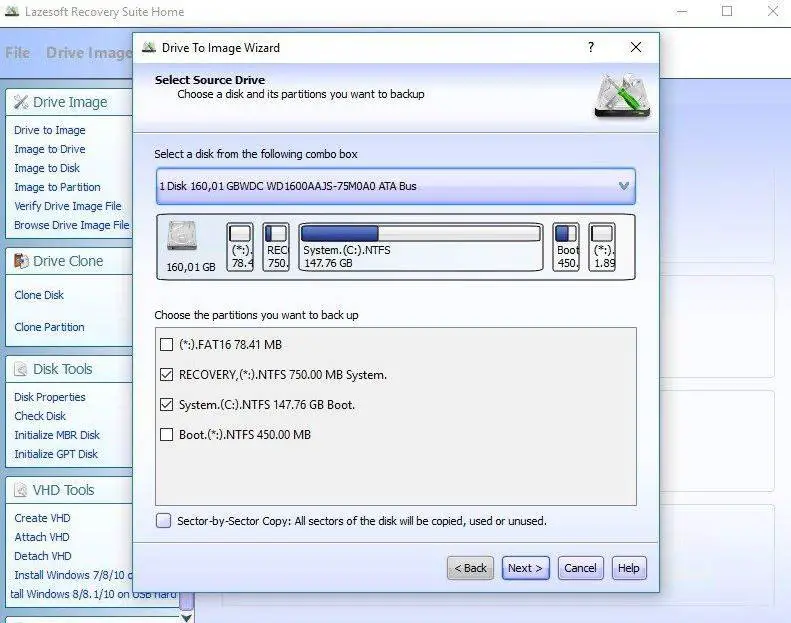Open Attach VHD in sidebar
The width and height of the screenshot is (791, 623).
click(42, 537)
